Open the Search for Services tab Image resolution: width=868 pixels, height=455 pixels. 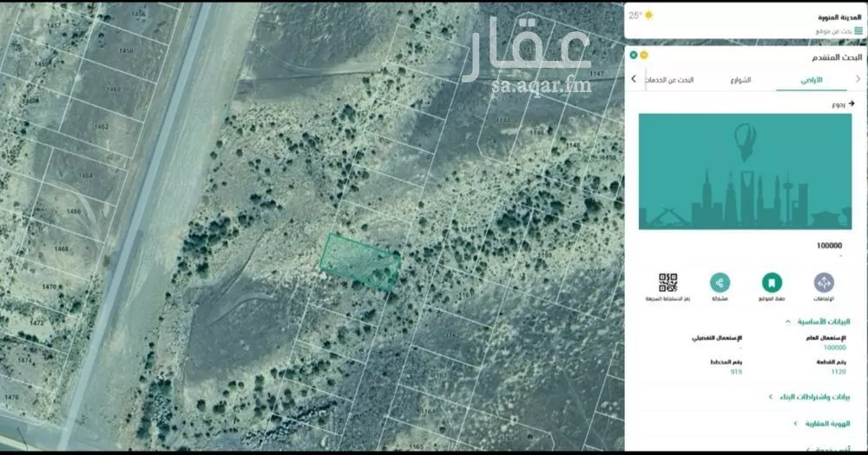[674, 80]
